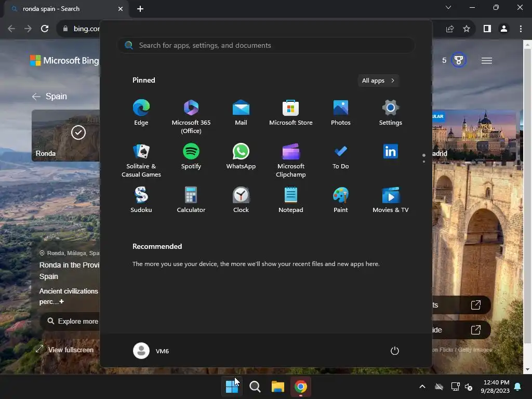
Task: Open Settings from the Start menu
Action: (x=391, y=113)
